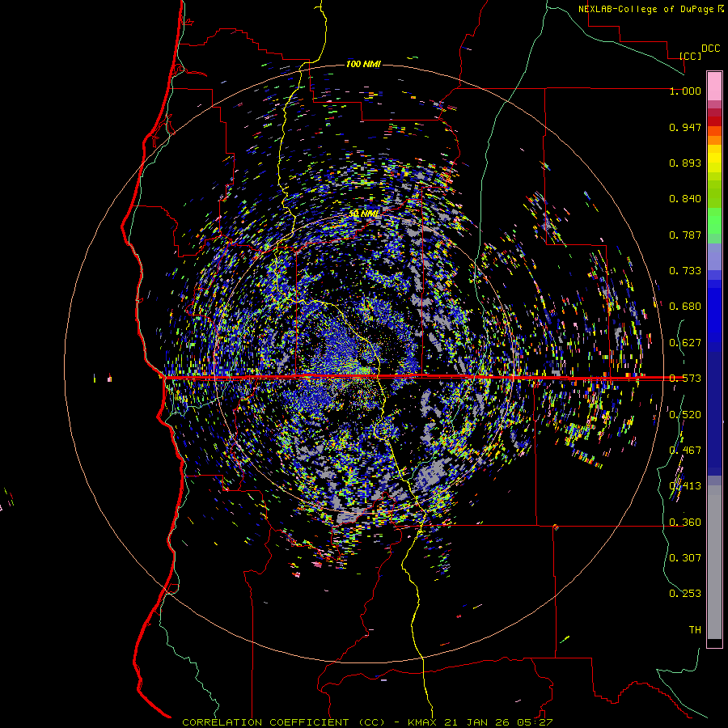Click the pink top segment of color bar
The image size is (728, 728).
(714, 86)
